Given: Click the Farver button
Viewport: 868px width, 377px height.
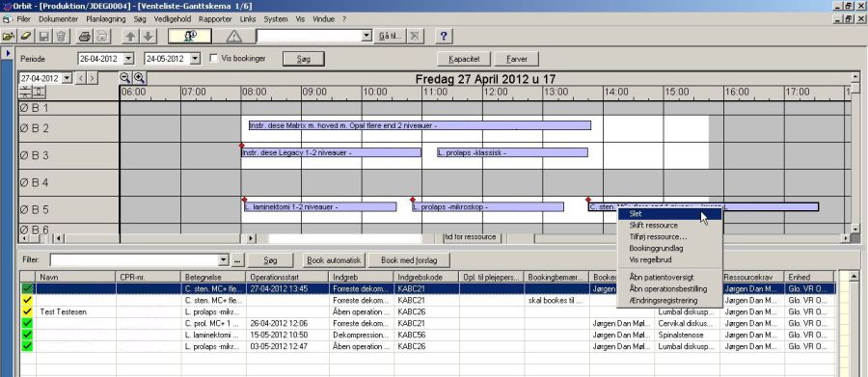Looking at the screenshot, I should [516, 59].
